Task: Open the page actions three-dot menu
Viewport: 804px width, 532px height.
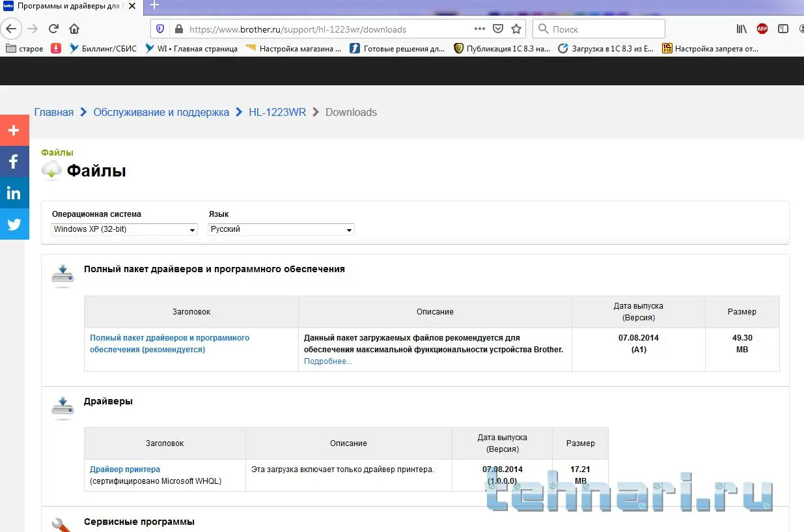Action: (x=480, y=29)
